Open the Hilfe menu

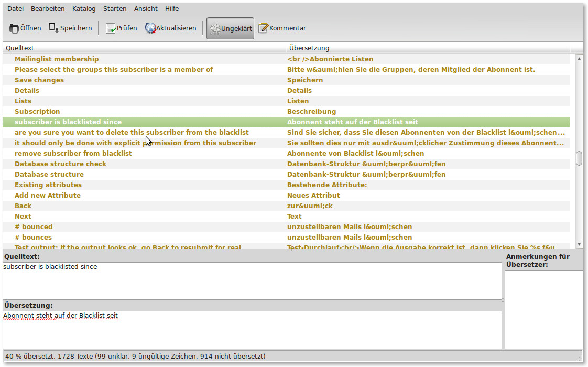tap(172, 8)
